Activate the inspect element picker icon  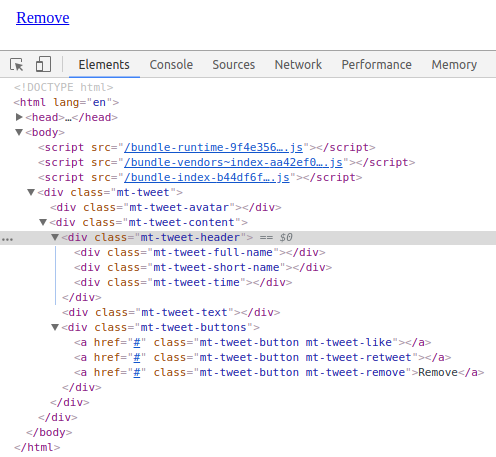pyautogui.click(x=17, y=64)
